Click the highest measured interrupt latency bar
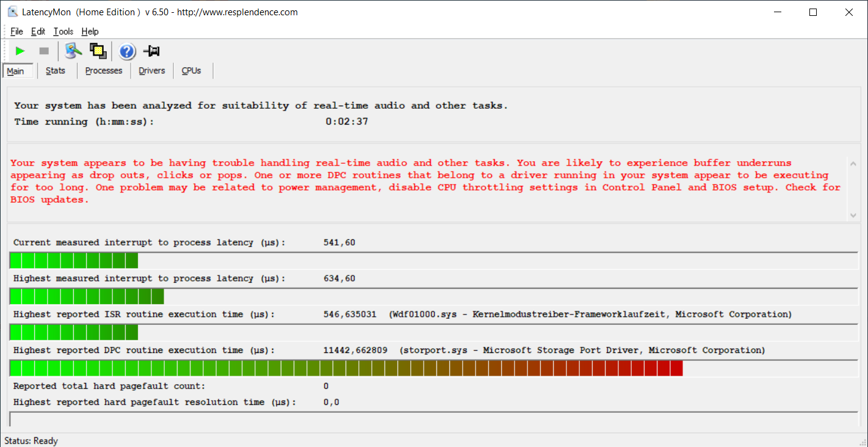868x447 pixels. pos(433,297)
